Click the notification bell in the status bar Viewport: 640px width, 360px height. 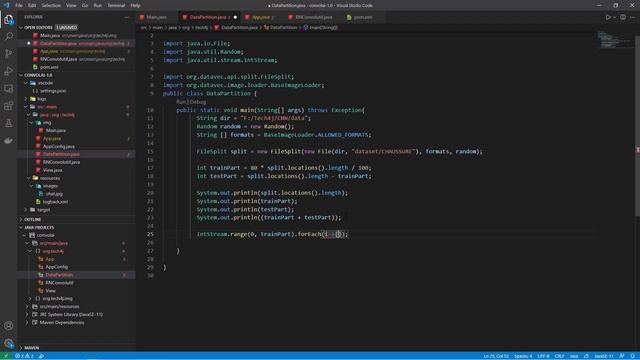click(x=632, y=356)
